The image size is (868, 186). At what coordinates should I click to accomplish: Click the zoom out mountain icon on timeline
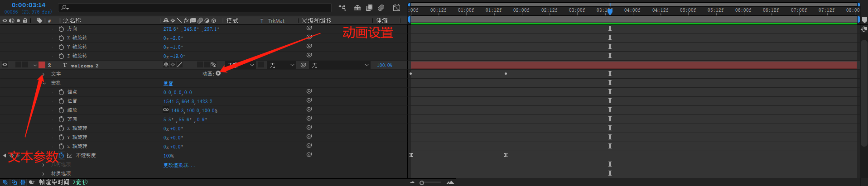(412, 182)
